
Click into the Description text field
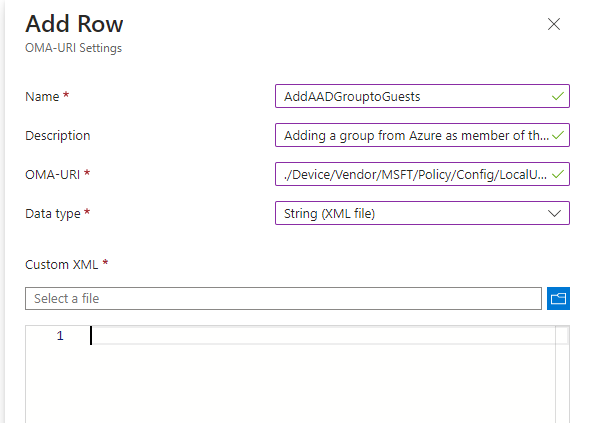pos(422,135)
